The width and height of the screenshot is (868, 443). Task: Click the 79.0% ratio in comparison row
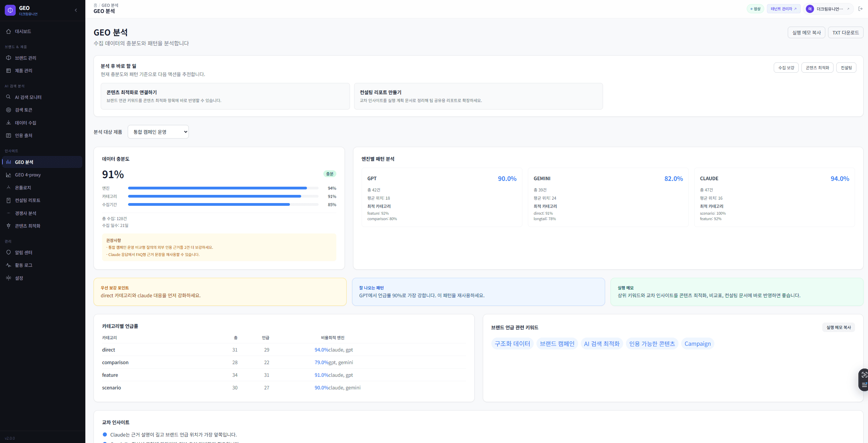click(322, 362)
